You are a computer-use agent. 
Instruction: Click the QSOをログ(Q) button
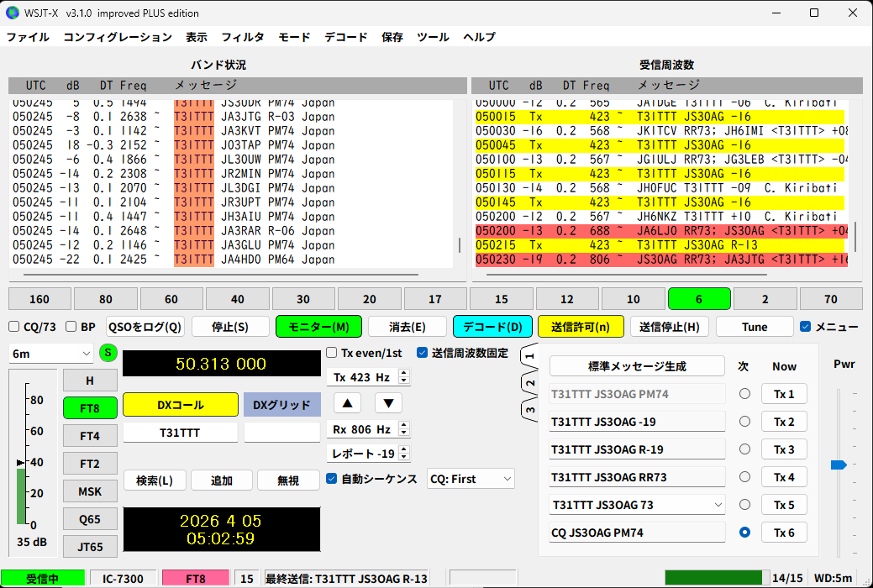coord(145,327)
